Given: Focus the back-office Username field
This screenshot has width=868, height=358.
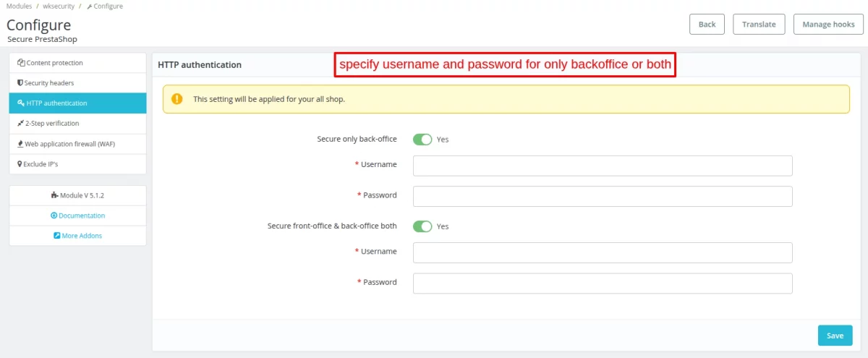Looking at the screenshot, I should pos(603,166).
